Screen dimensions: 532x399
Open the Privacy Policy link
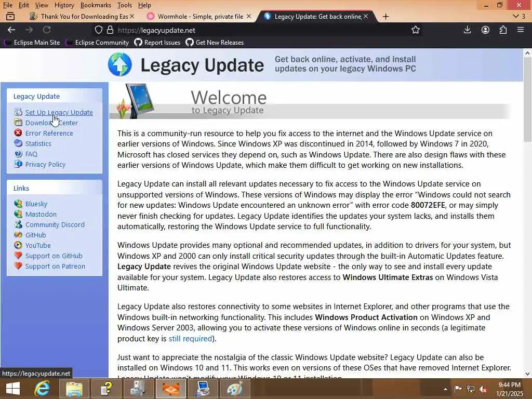[x=46, y=164]
